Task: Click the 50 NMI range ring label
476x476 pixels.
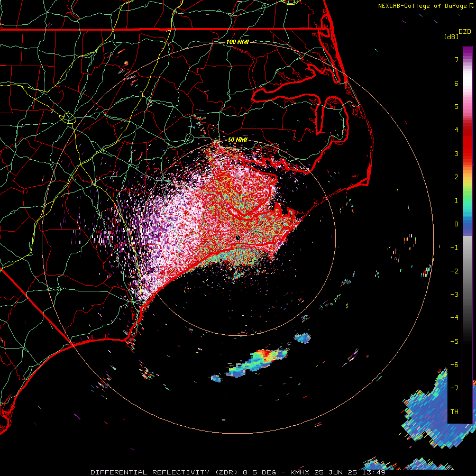Action: [237, 140]
